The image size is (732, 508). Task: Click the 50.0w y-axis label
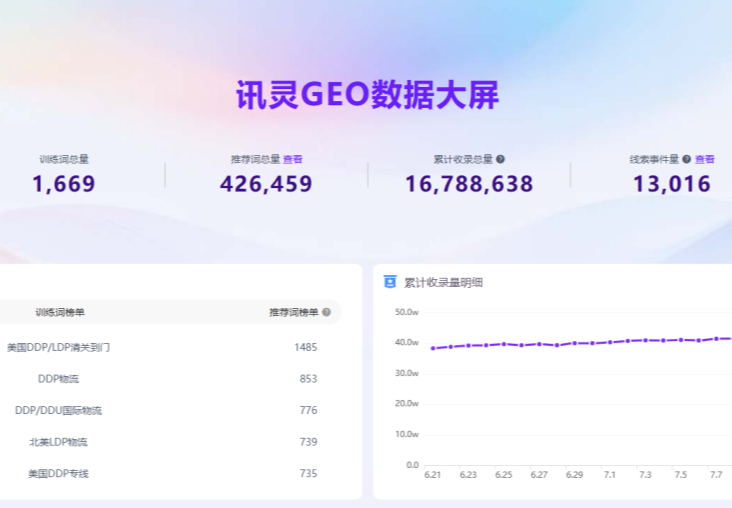coord(407,312)
